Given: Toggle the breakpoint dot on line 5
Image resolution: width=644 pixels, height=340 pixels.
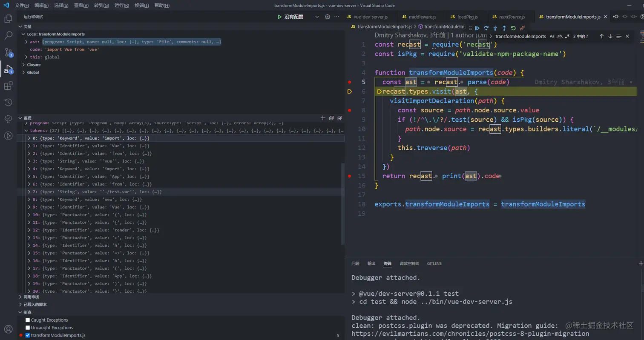Looking at the screenshot, I should point(350,82).
